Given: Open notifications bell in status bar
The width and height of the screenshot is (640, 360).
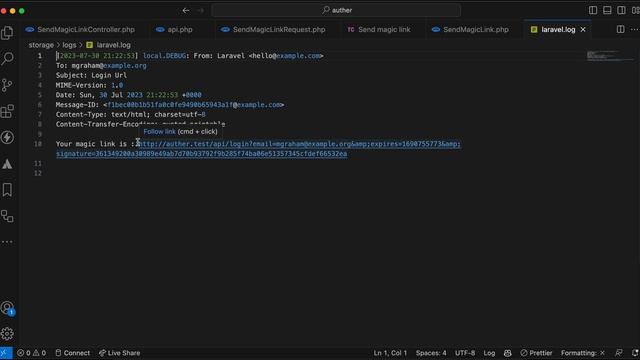Looking at the screenshot, I should (635, 353).
